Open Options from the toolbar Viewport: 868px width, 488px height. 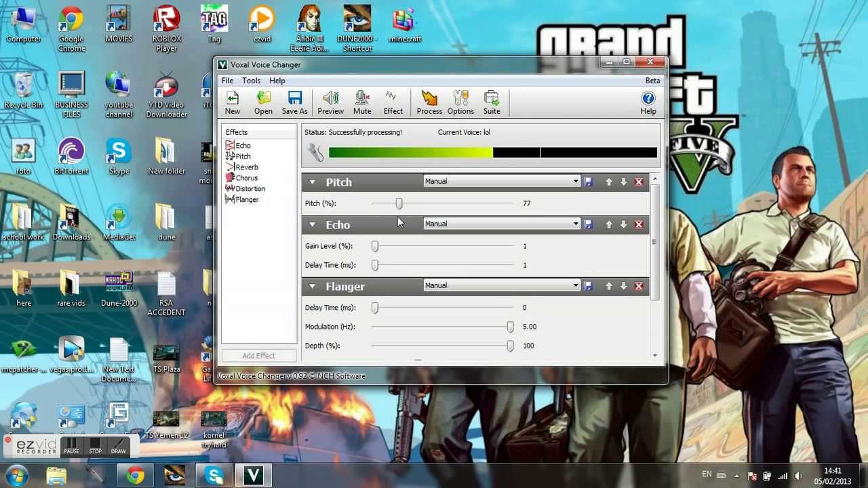pos(460,102)
